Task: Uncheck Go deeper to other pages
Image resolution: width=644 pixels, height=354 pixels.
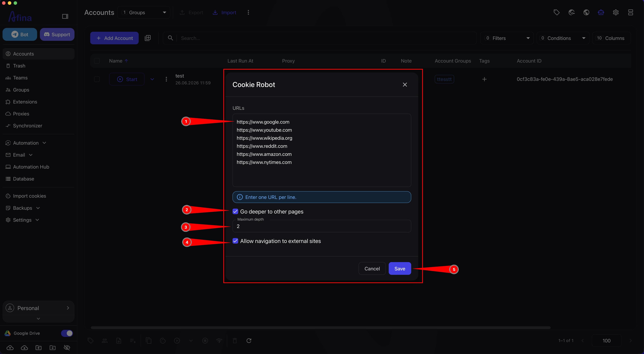Action: (x=235, y=211)
